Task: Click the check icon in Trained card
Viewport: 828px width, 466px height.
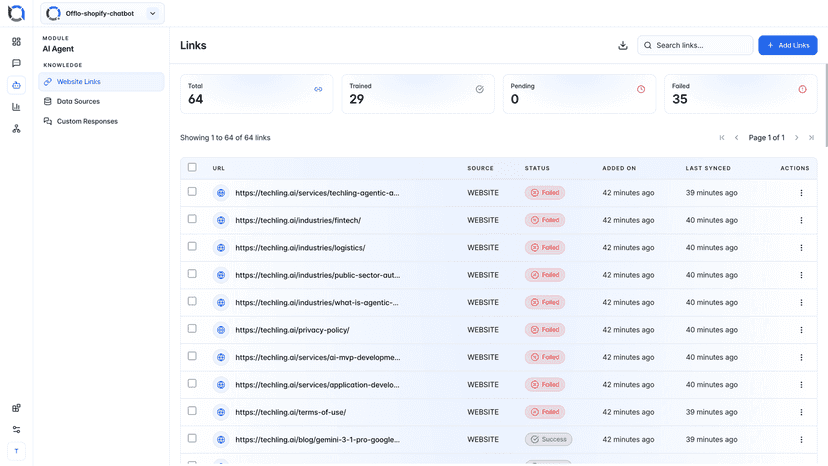Action: click(479, 89)
